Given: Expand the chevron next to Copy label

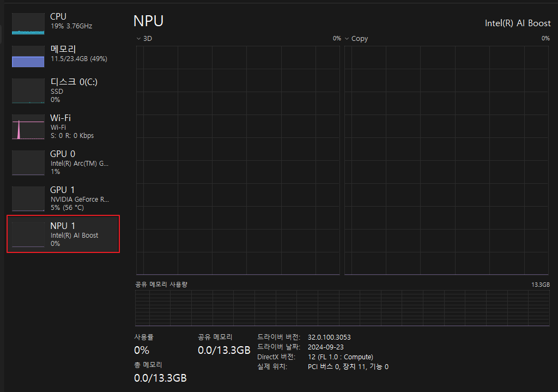Looking at the screenshot, I should [x=347, y=38].
